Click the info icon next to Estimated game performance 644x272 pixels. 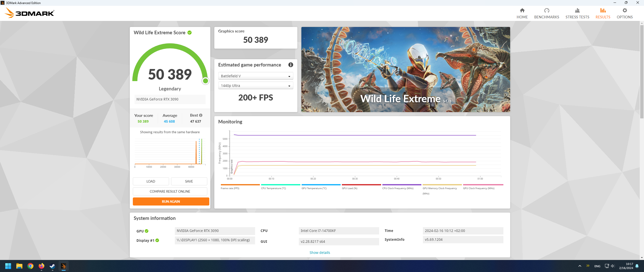tap(291, 65)
